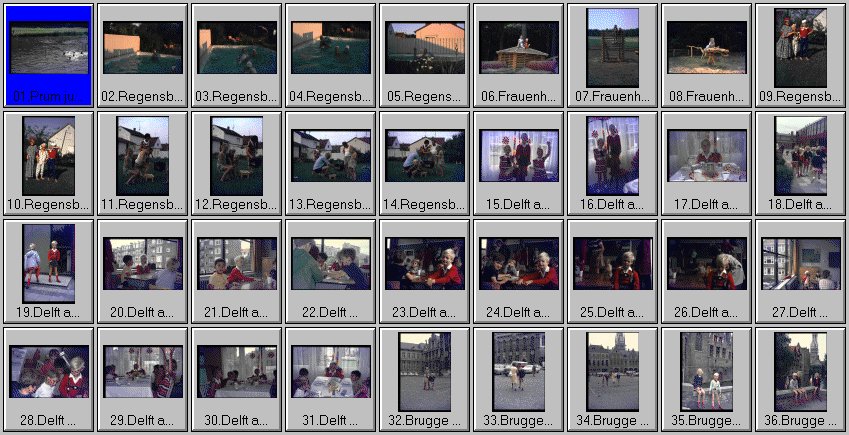Choose the portrait thumbnail 07.Frauenh

pos(613,48)
